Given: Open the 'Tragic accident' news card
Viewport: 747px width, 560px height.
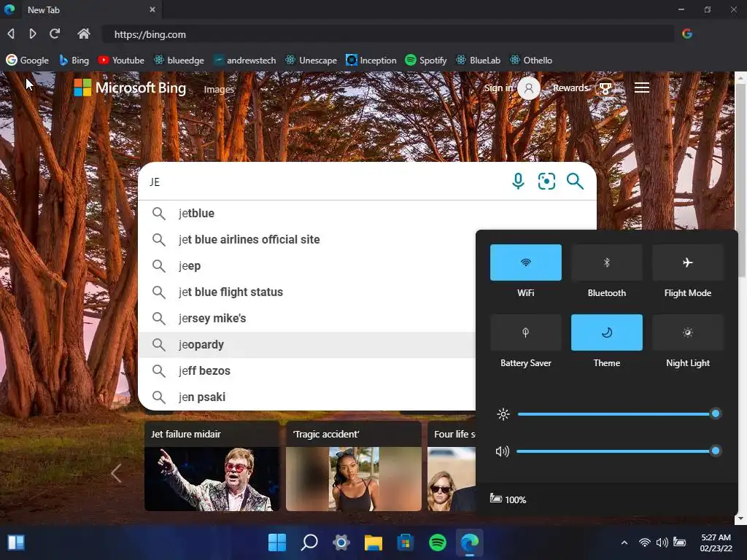Looking at the screenshot, I should click(354, 466).
